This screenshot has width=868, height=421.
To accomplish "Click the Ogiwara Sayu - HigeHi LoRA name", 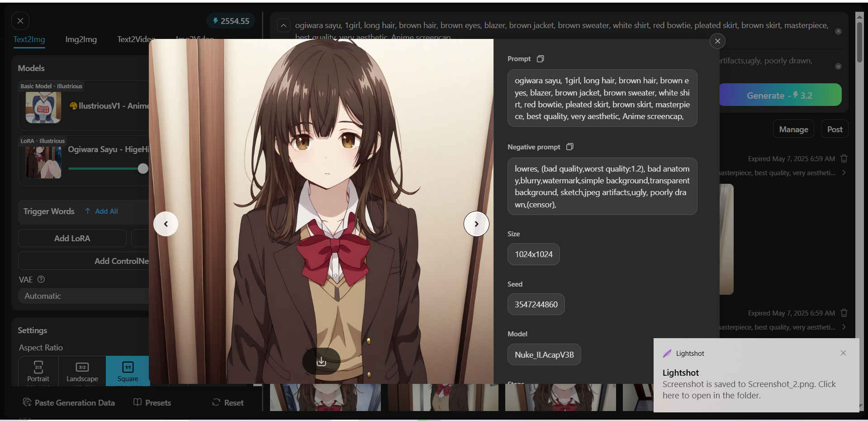I will (x=109, y=149).
